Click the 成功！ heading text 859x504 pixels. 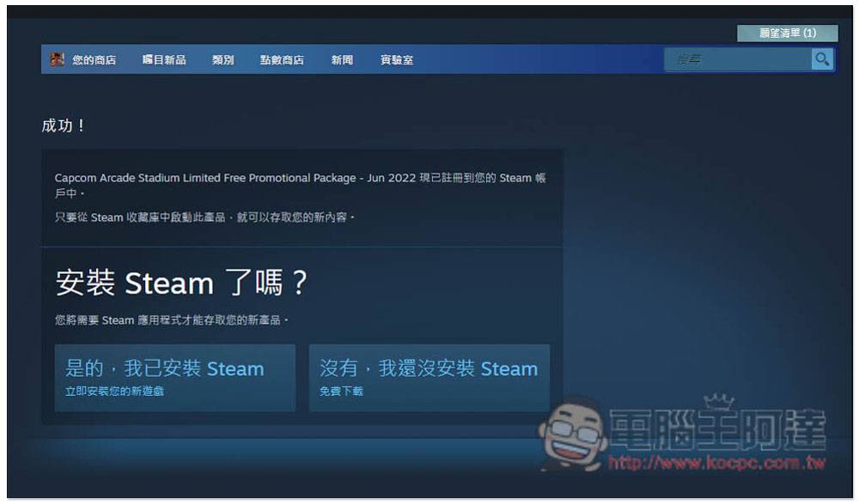click(x=64, y=125)
